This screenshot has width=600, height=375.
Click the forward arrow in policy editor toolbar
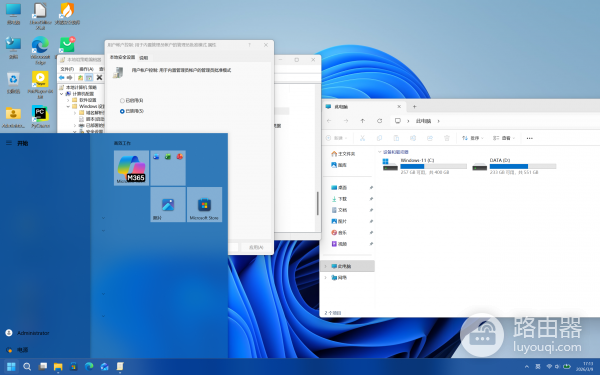coord(70,78)
